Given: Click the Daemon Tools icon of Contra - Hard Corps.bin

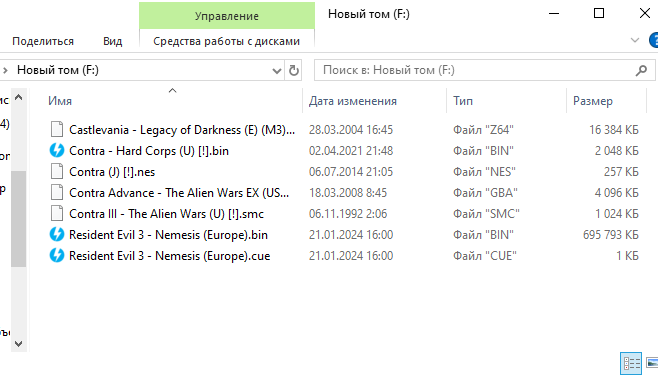Looking at the screenshot, I should point(57,151).
